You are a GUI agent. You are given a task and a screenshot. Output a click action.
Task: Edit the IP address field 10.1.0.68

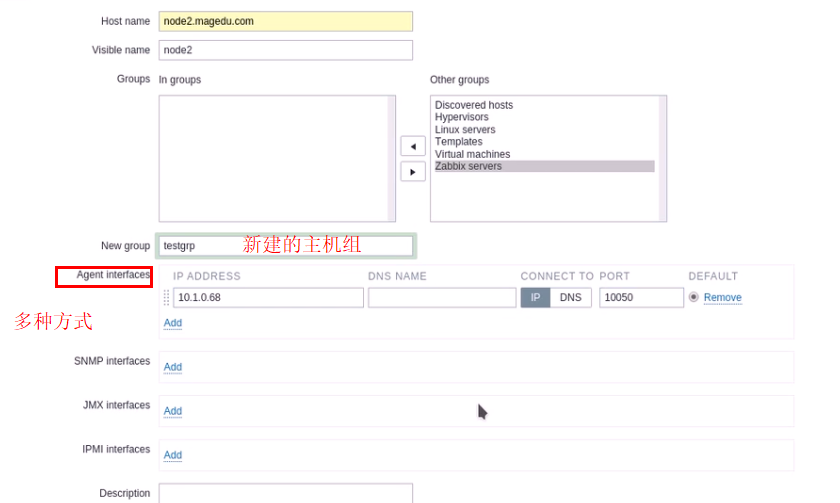(268, 297)
